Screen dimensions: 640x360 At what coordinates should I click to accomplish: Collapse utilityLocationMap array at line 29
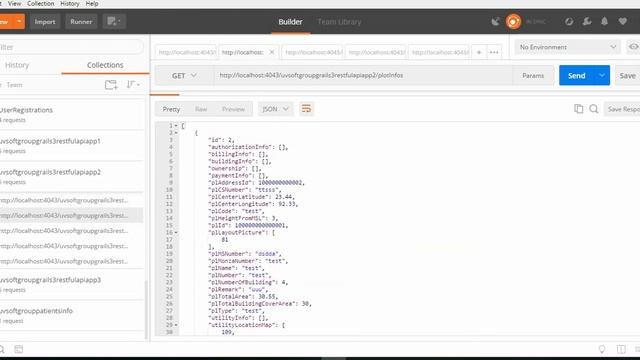tap(176, 325)
